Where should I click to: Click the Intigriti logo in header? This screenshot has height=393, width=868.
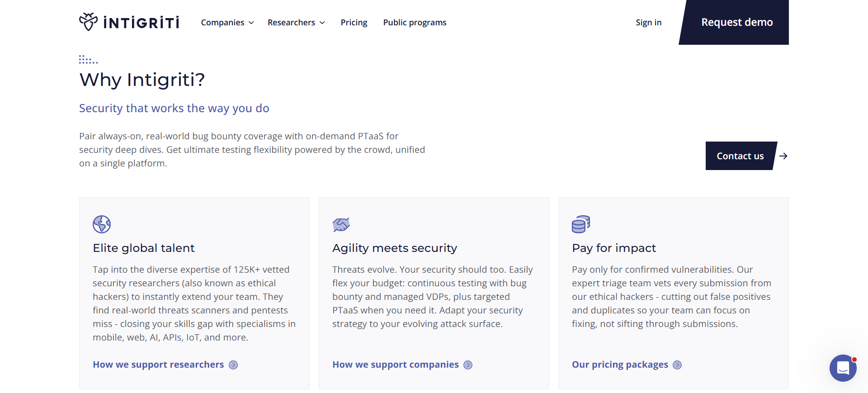(129, 22)
